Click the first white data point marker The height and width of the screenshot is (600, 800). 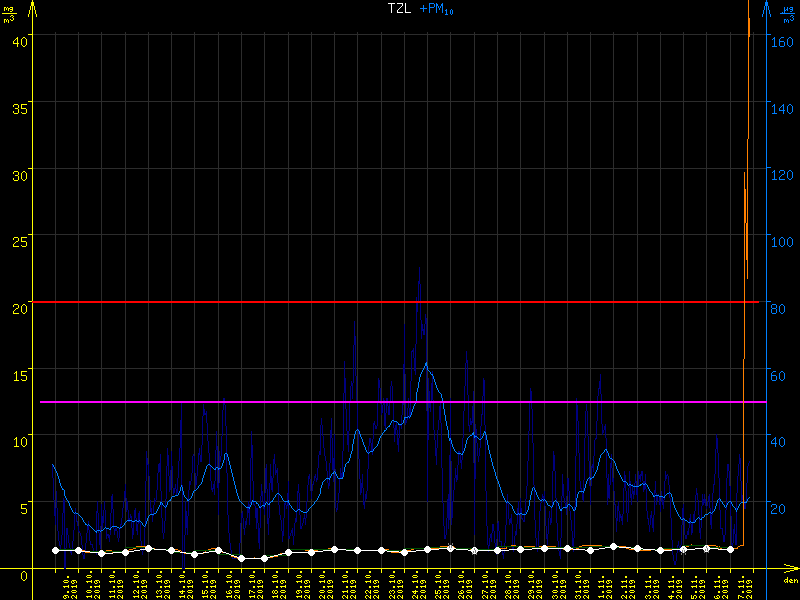tap(55, 550)
